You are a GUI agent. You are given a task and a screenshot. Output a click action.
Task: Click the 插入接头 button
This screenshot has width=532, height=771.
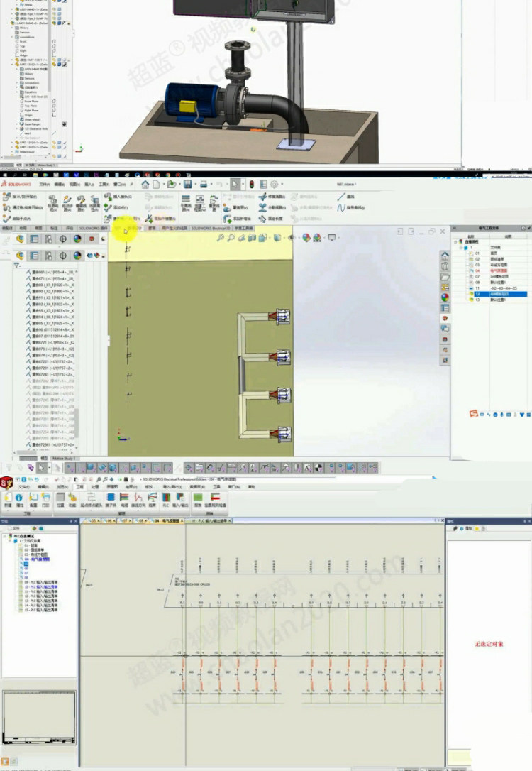click(x=118, y=197)
